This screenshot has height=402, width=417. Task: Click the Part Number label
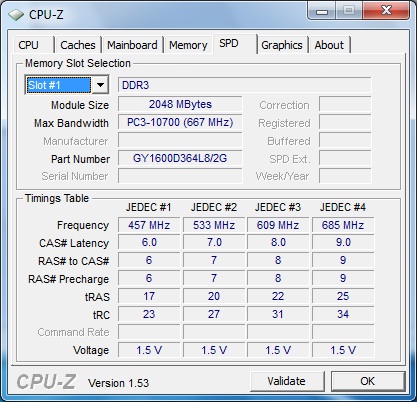80,159
